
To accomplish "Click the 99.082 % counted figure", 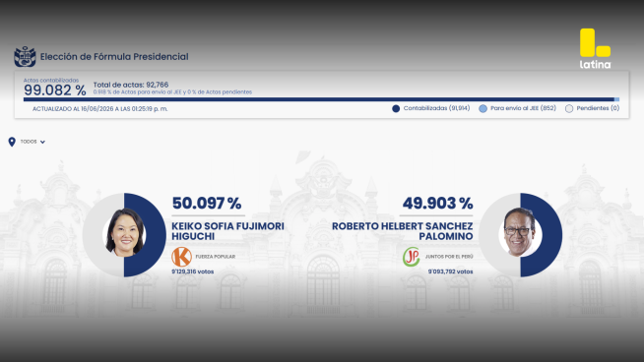I will 54,90.
